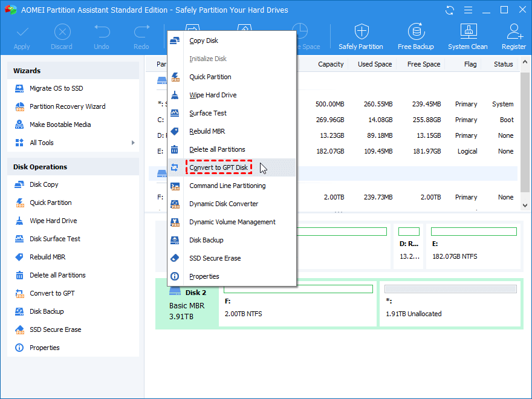The height and width of the screenshot is (399, 532).
Task: Select the Logical flag cell
Action: (467, 151)
